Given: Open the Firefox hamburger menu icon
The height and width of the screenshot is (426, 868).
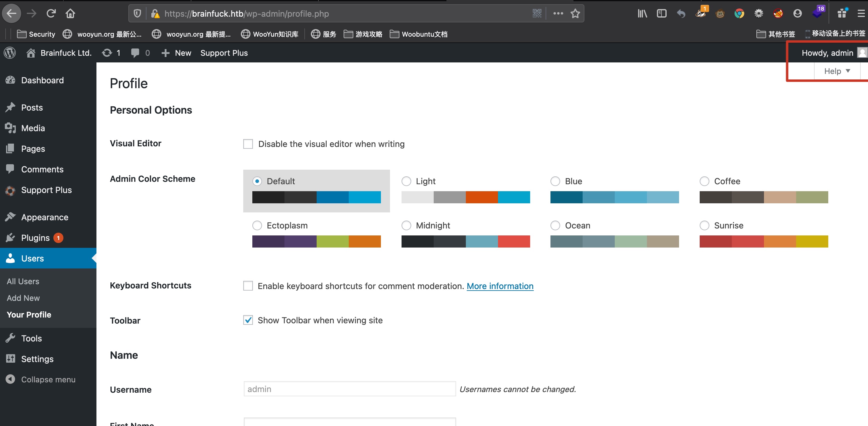Looking at the screenshot, I should (x=861, y=13).
